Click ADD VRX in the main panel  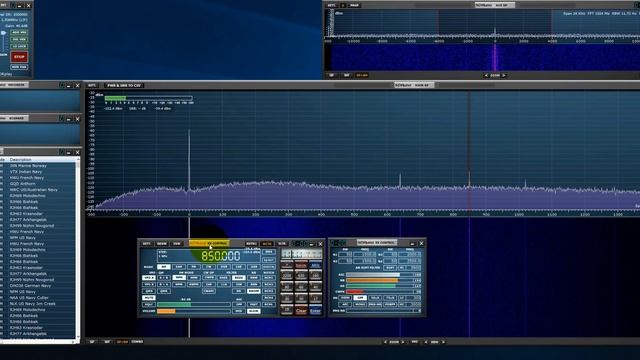19,32
